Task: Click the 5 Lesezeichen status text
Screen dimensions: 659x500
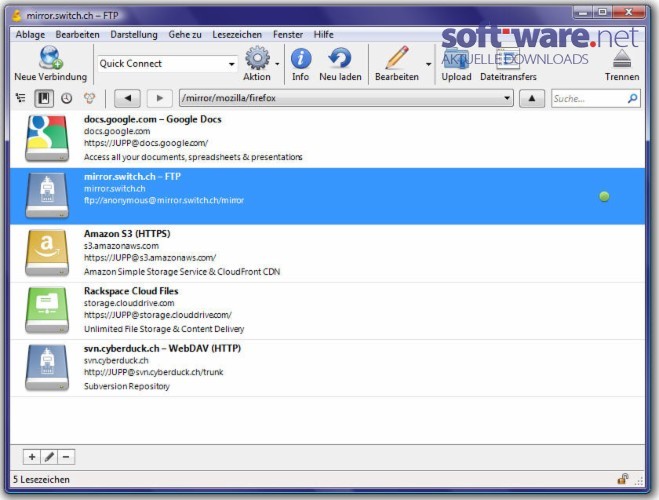Action: pos(41,479)
